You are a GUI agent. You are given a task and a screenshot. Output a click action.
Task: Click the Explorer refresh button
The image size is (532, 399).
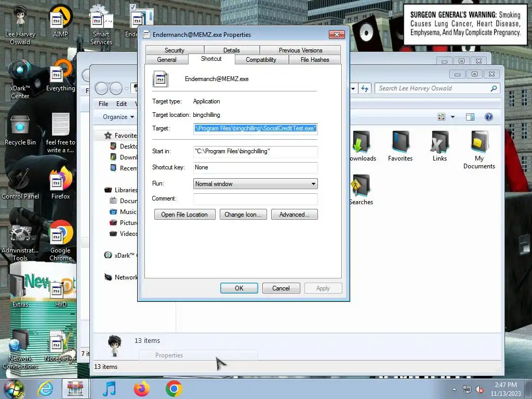pyautogui.click(x=365, y=88)
